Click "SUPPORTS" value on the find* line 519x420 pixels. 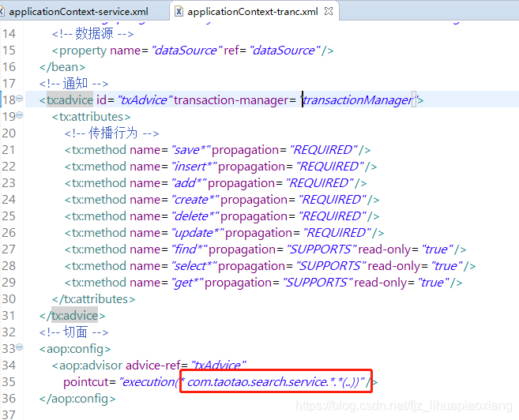[x=322, y=249]
